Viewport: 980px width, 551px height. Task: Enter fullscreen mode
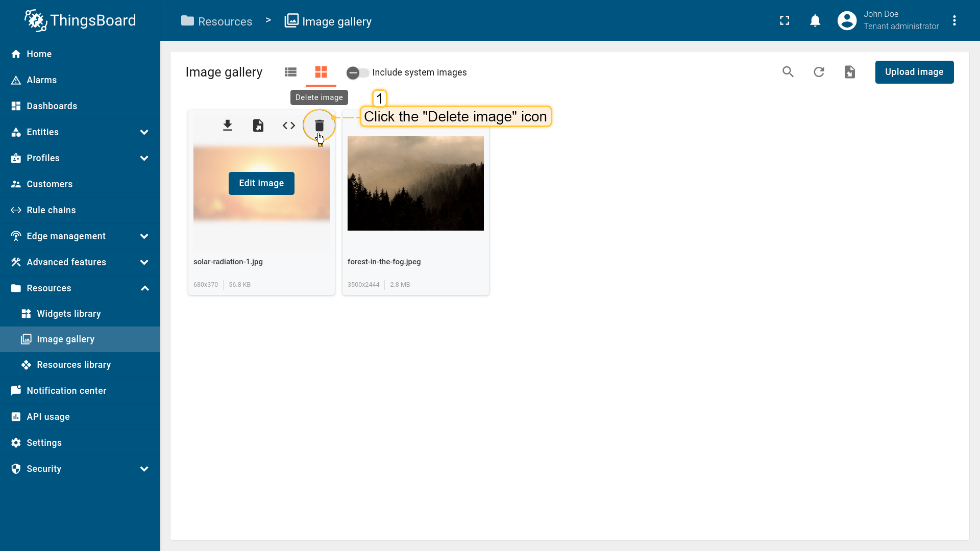(785, 21)
